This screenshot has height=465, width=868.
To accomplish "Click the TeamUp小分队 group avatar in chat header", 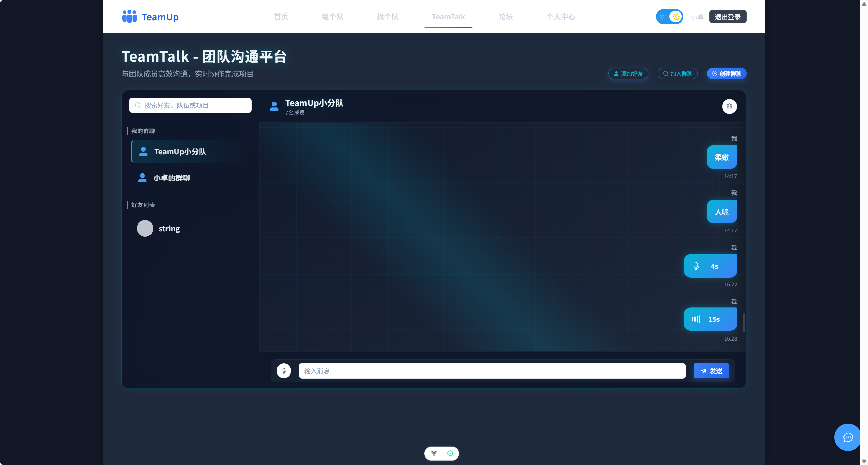I will [274, 106].
